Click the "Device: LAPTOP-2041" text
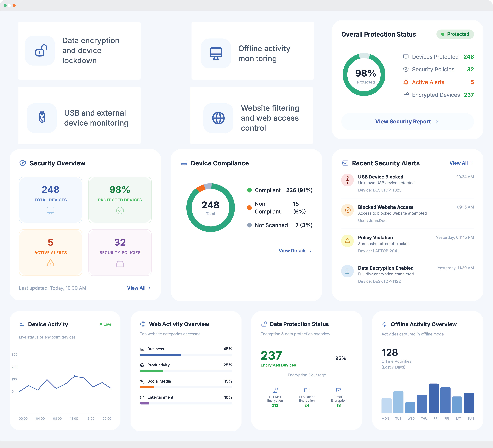Image resolution: width=493 pixels, height=448 pixels. pos(378,251)
